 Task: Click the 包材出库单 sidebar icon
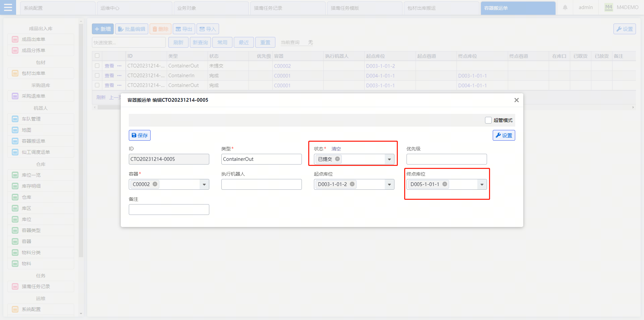tap(15, 73)
